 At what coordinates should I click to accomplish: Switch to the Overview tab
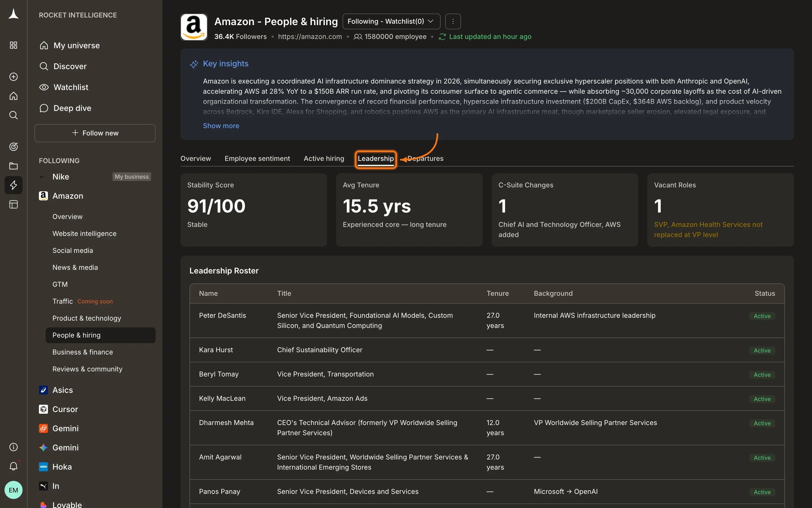pos(196,159)
